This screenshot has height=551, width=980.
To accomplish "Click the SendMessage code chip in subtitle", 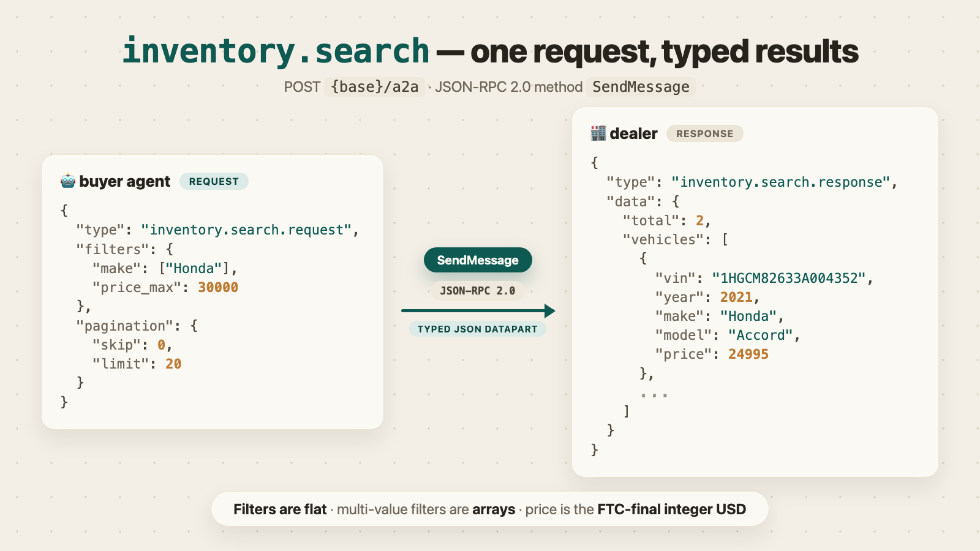I will point(641,87).
